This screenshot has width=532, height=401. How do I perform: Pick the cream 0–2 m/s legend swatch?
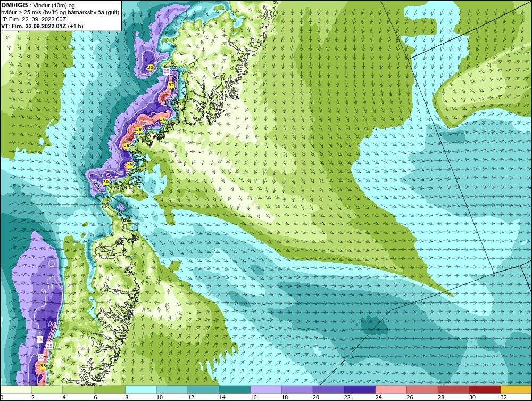click(16, 389)
